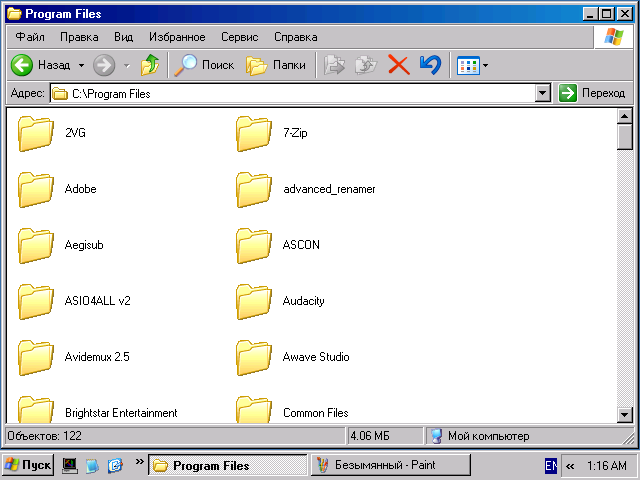Click 'Мой компьютер' status bar zone
The height and width of the screenshot is (480, 640).
click(x=489, y=436)
